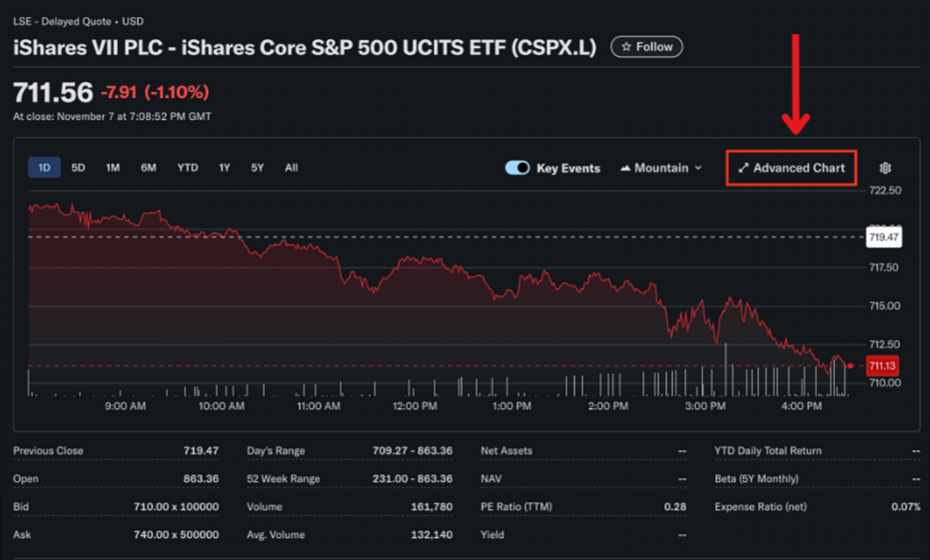Click the 9:00 AM axis label
The height and width of the screenshot is (560, 930).
tap(125, 406)
